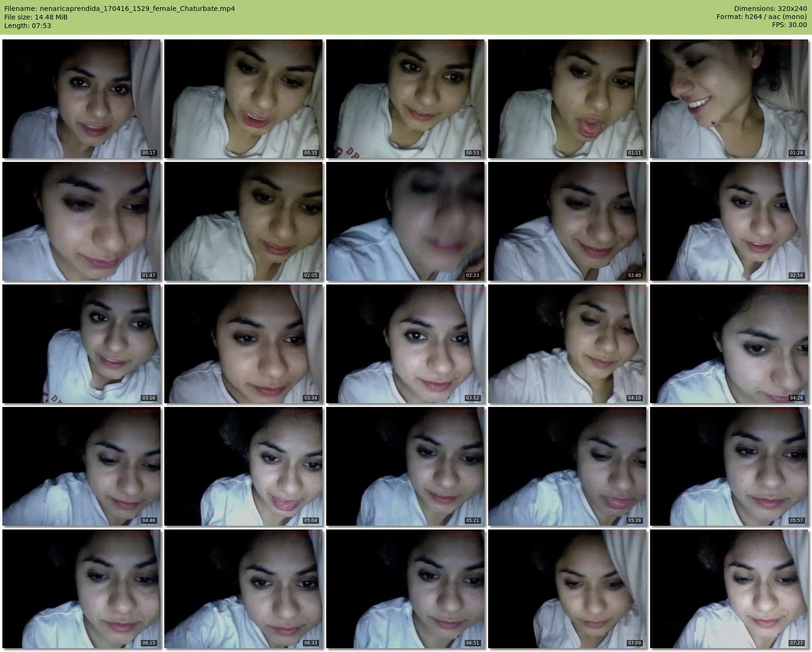This screenshot has height=652, width=812.
Task: Select the 01:29 thumbnail
Action: 729,99
